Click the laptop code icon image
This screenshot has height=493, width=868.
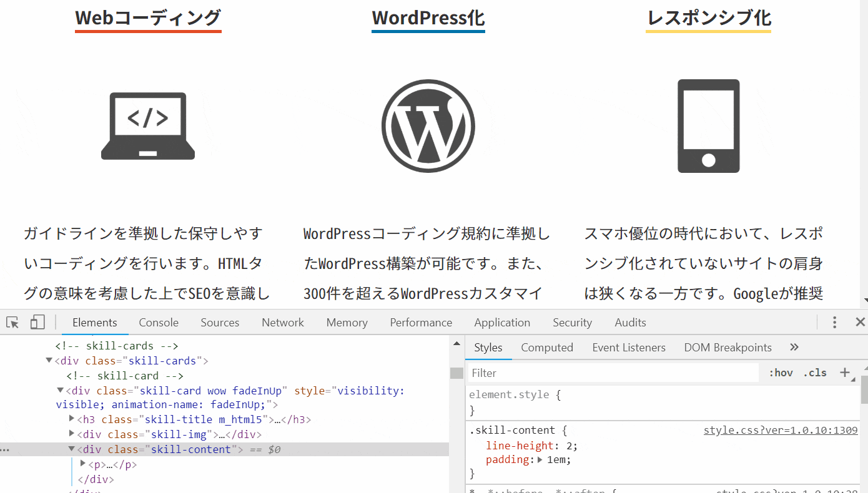click(x=148, y=126)
